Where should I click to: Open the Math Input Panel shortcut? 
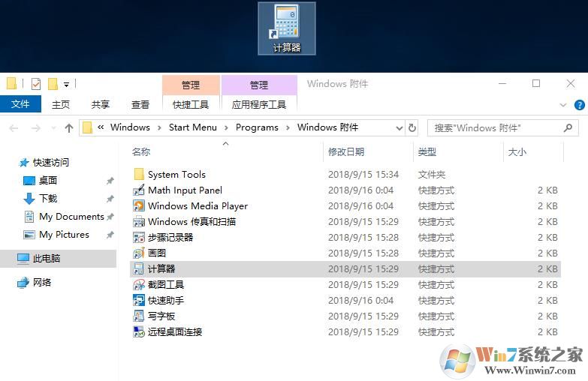185,190
